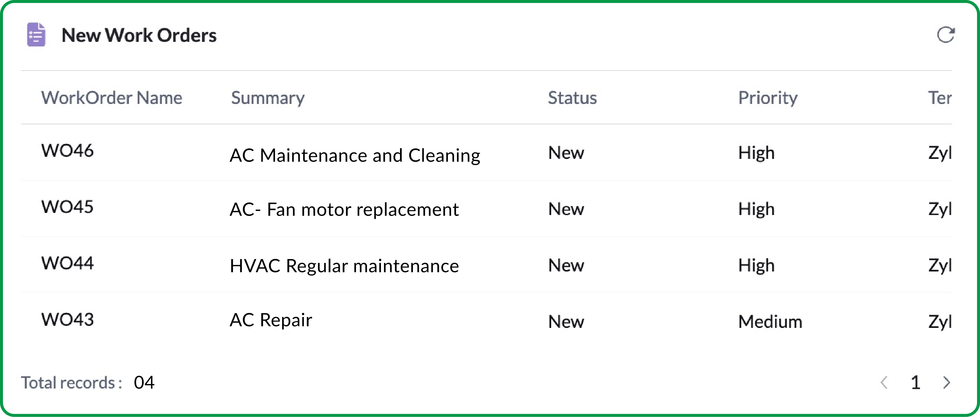Screen dimensions: 980x417
Task: Click the New Work Orders title
Action: tap(139, 35)
